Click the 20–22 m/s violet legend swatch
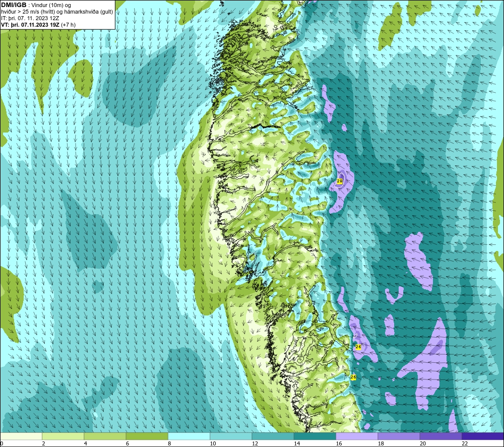 [440, 436]
